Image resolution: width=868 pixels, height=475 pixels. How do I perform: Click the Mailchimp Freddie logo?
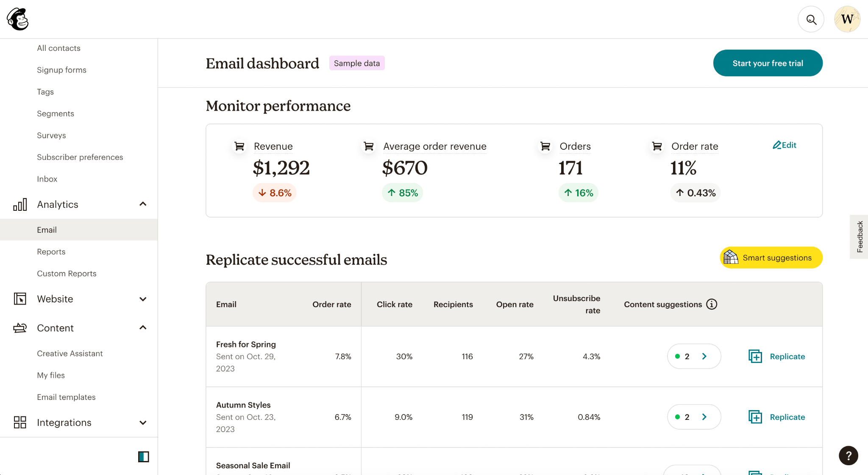18,19
